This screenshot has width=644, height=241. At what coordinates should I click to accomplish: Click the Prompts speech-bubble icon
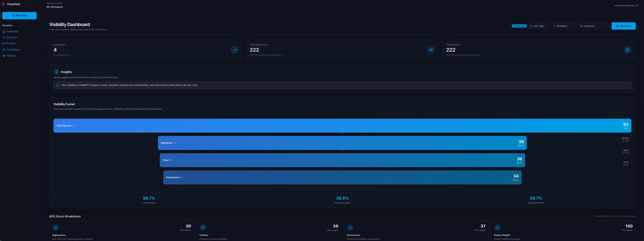coord(4,43)
